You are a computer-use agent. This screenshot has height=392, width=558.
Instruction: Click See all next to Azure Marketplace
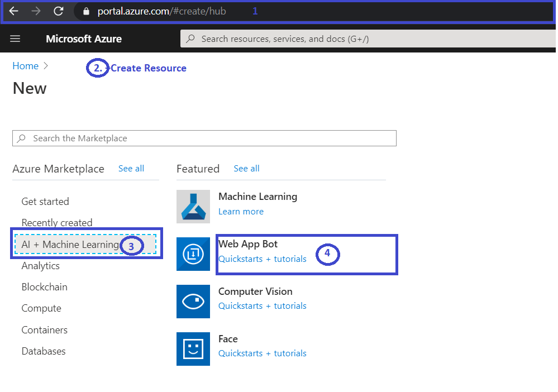[131, 168]
